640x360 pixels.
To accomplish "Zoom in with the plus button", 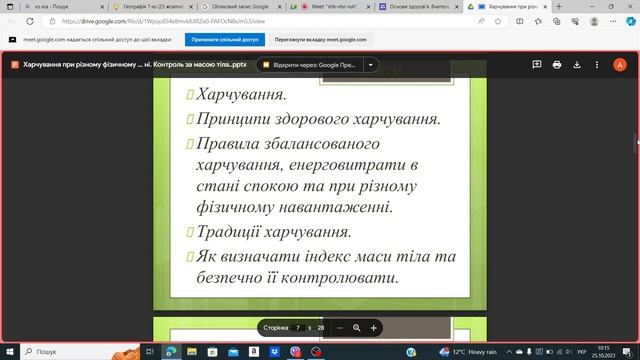I will coord(373,328).
